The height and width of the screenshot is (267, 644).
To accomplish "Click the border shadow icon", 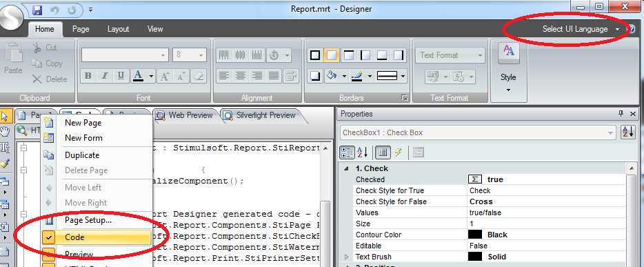I will [315, 76].
